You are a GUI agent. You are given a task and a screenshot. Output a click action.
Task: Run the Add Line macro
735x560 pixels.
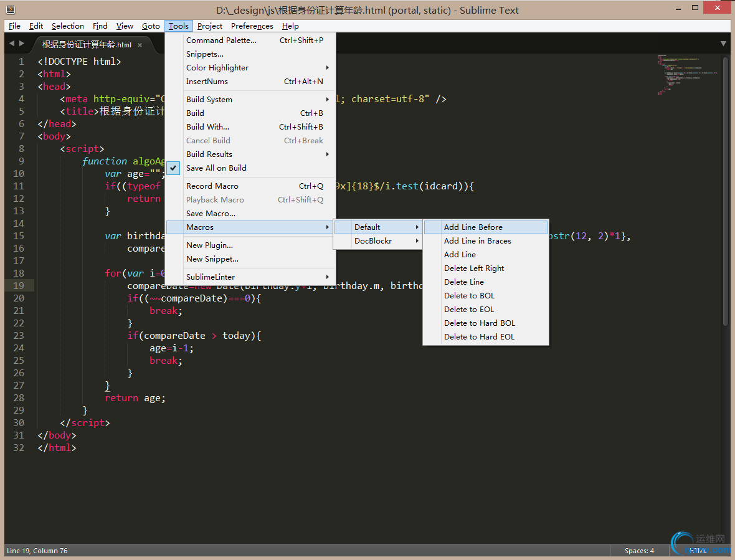coord(486,254)
